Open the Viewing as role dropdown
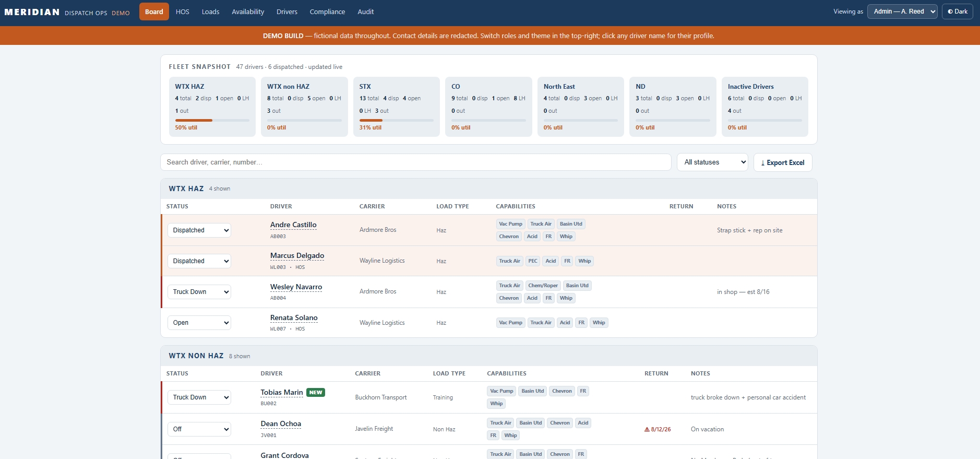The height and width of the screenshot is (459, 980). [x=902, y=11]
